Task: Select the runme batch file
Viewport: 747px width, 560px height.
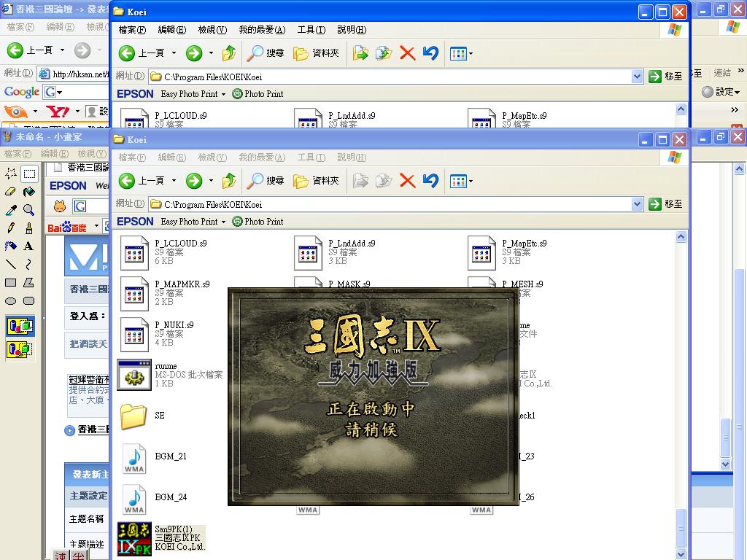Action: (x=170, y=375)
